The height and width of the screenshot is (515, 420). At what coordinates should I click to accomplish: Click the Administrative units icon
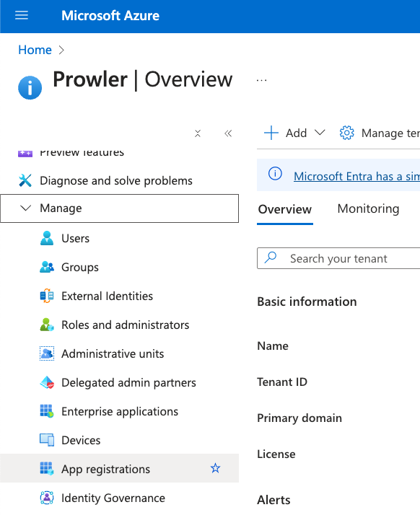(x=47, y=353)
